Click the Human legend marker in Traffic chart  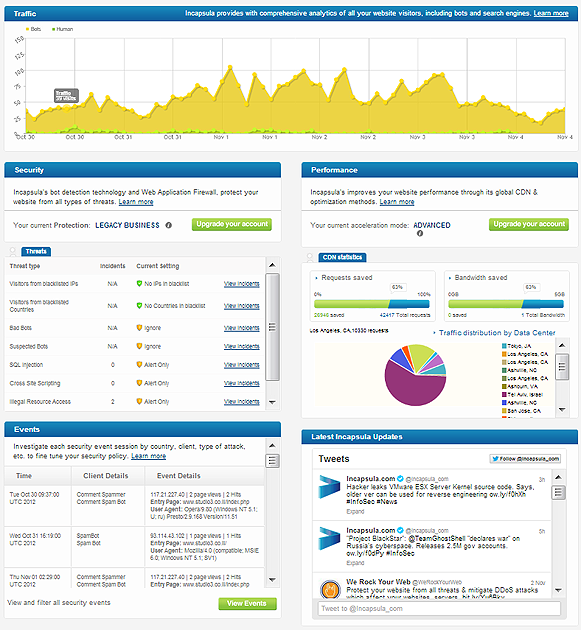[53, 29]
